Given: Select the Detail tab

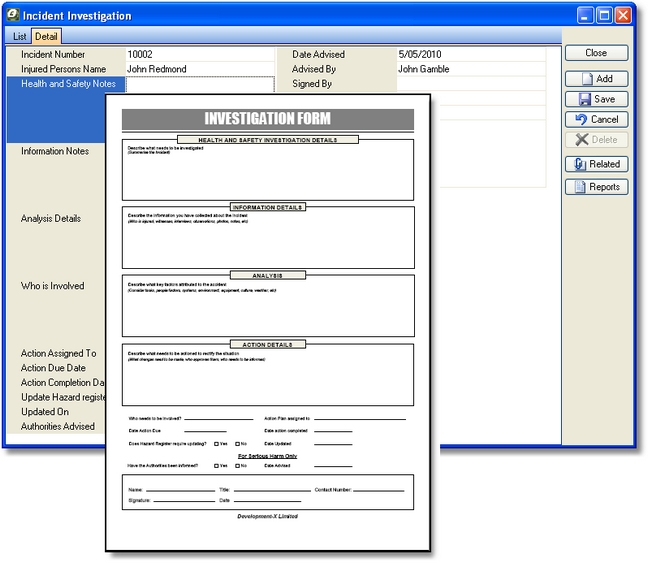Looking at the screenshot, I should (46, 36).
